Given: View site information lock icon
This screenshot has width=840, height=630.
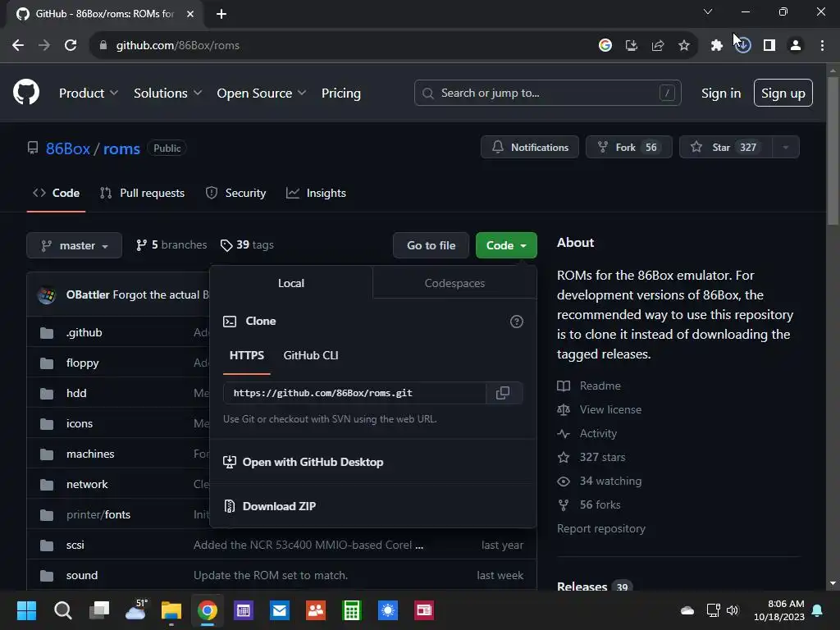Looking at the screenshot, I should click(x=103, y=46).
